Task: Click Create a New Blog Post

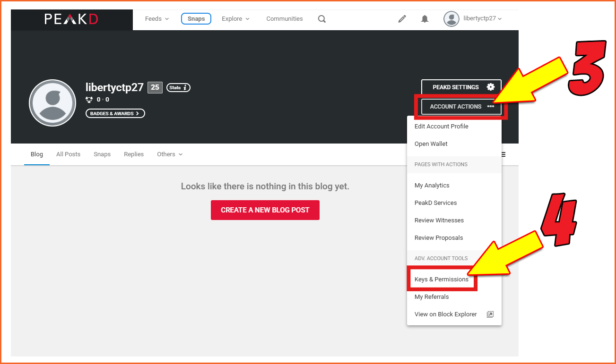Action: pyautogui.click(x=265, y=210)
